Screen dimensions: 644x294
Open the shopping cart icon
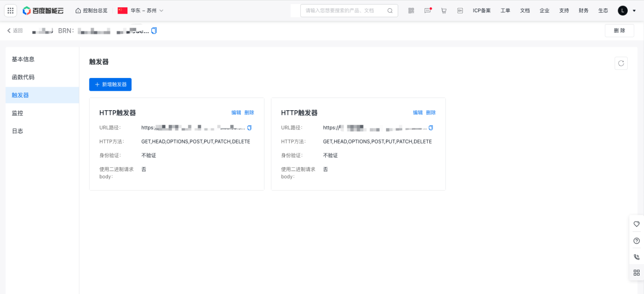point(444,10)
